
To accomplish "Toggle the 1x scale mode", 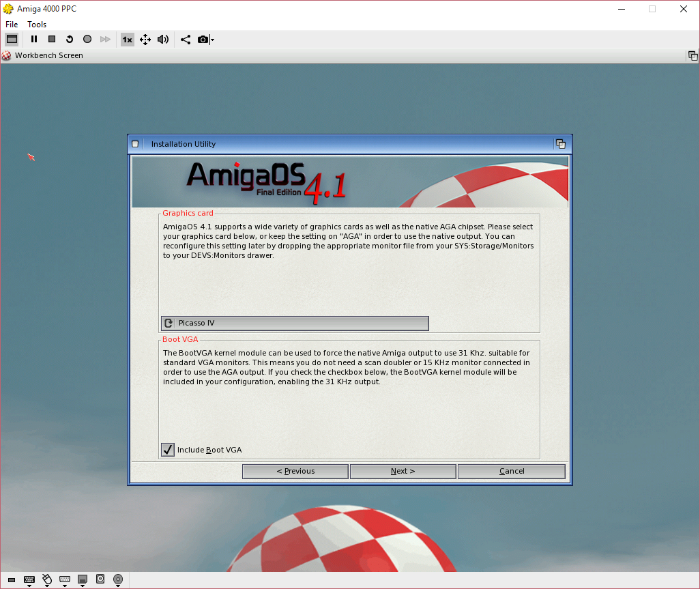I will pos(127,40).
